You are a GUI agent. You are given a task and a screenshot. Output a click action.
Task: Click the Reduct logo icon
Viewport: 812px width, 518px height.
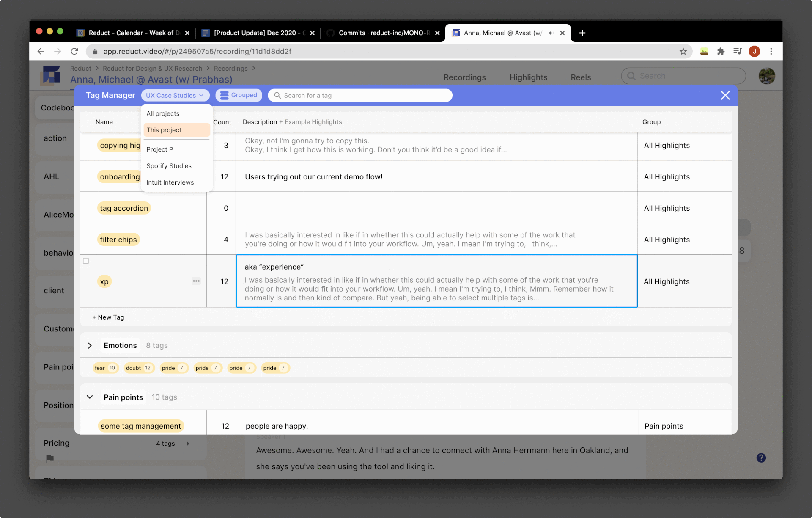51,75
